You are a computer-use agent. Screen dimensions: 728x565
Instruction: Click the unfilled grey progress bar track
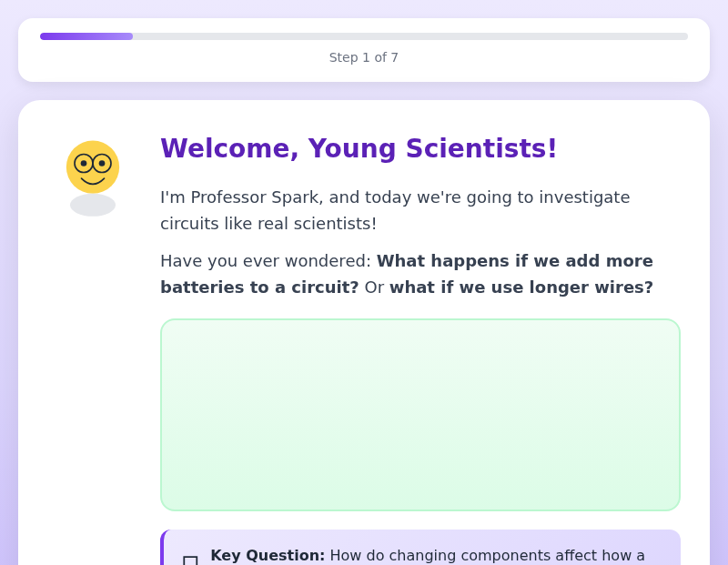click(x=409, y=36)
